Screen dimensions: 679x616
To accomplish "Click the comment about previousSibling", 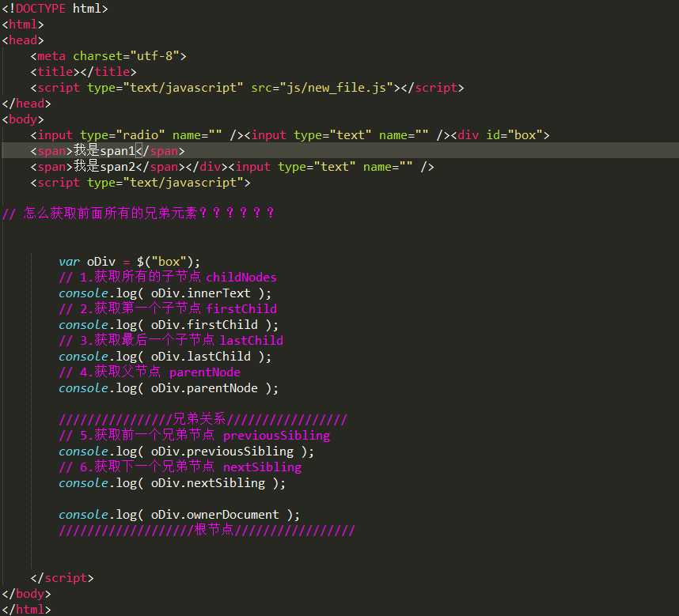I will [195, 435].
